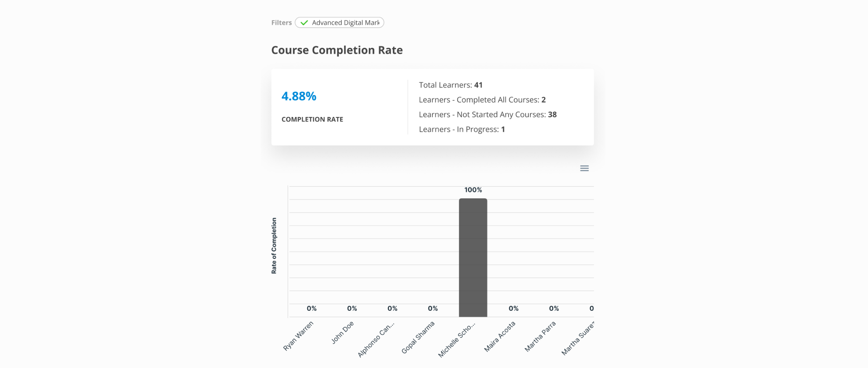Click the Martha Parra axis label

click(x=540, y=336)
